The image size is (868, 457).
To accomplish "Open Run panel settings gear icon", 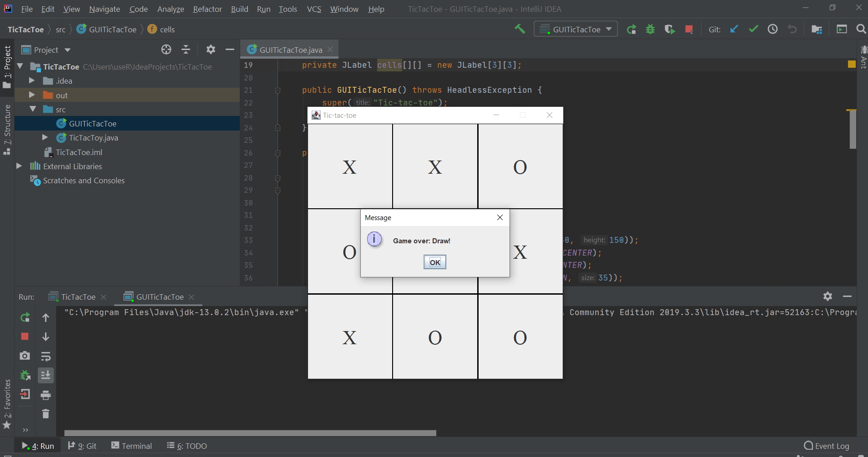I will tap(828, 296).
